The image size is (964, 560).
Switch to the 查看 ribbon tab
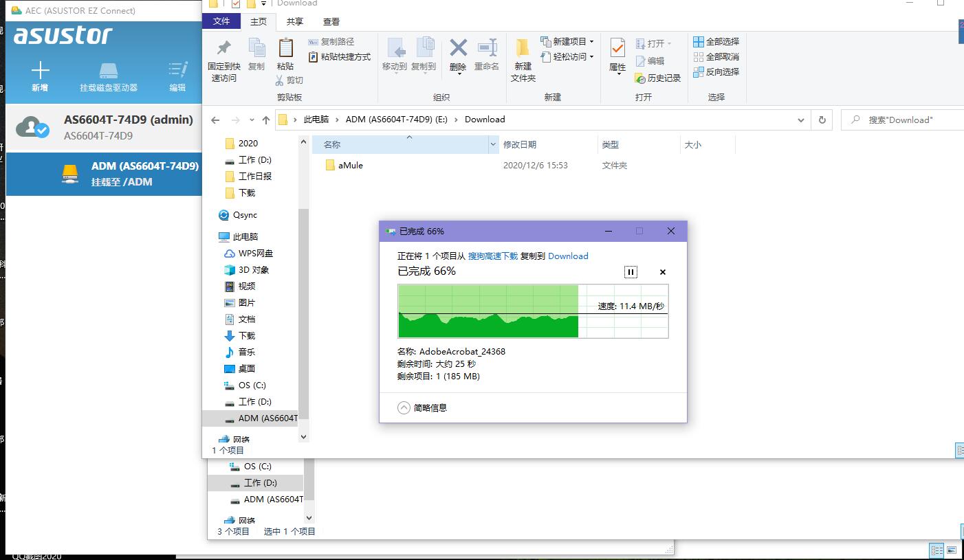pos(331,21)
